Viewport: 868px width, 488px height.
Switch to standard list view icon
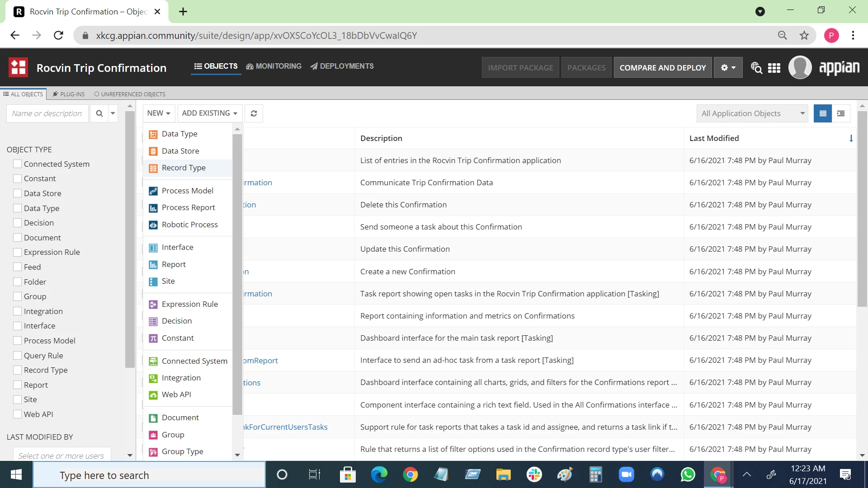(823, 113)
